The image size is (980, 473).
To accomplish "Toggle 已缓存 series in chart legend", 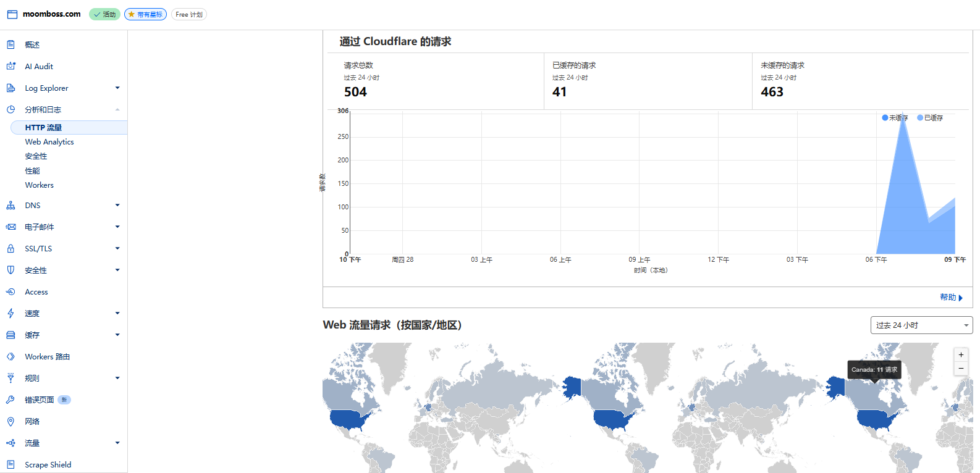I will 930,117.
